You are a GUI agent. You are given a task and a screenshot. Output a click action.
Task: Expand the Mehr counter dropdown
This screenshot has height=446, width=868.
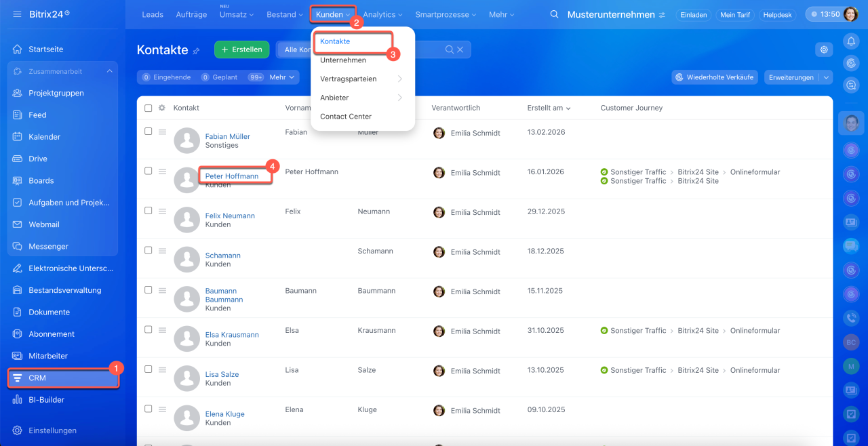(281, 77)
